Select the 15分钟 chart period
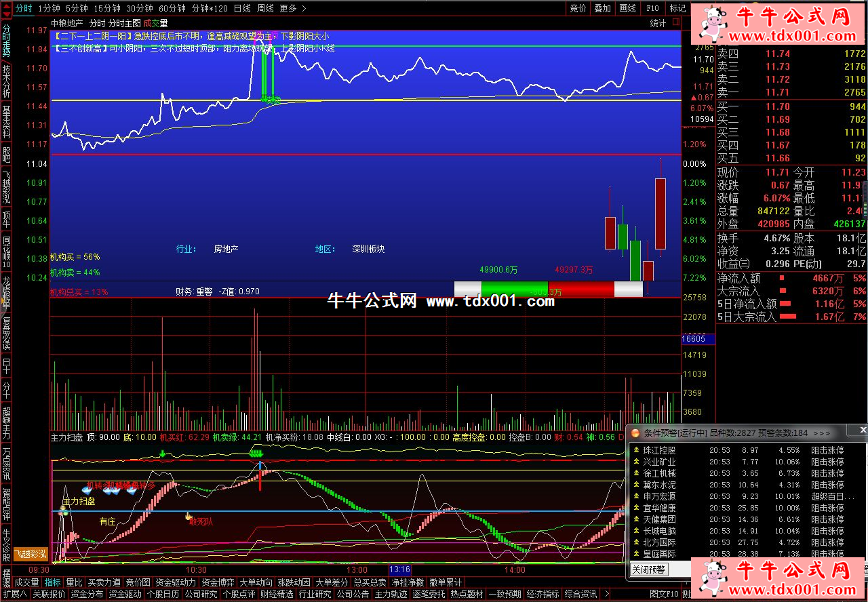The width and height of the screenshot is (868, 602). pos(107,8)
